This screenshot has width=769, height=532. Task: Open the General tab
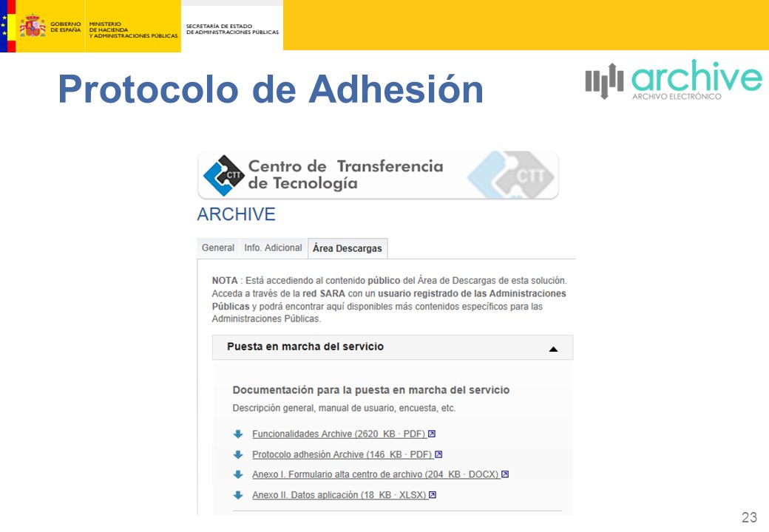tap(217, 248)
